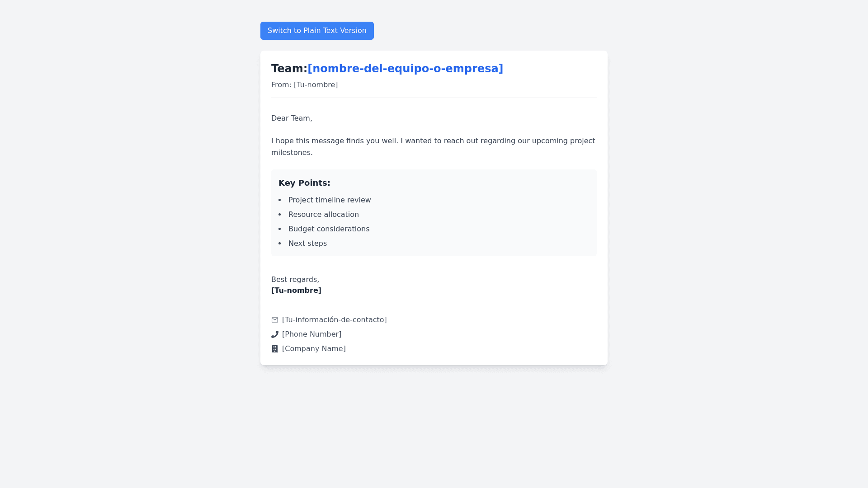Select 'Budget considerations' list item
868x488 pixels.
coord(329,229)
